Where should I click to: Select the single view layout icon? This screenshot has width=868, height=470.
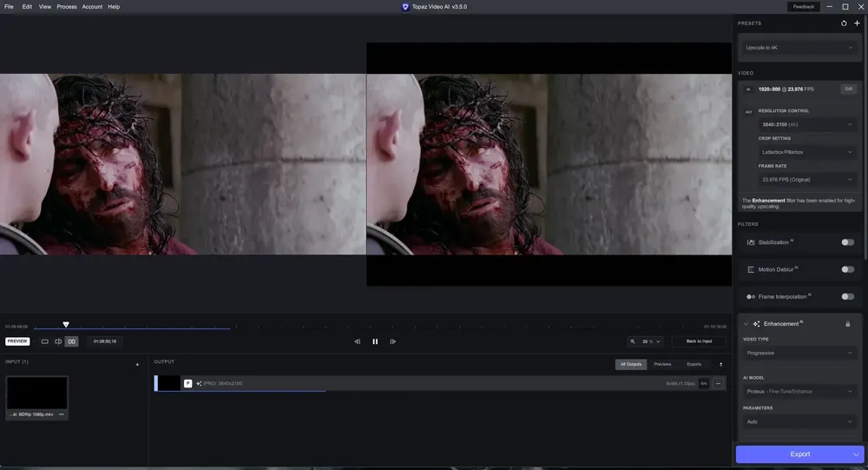[x=45, y=341]
